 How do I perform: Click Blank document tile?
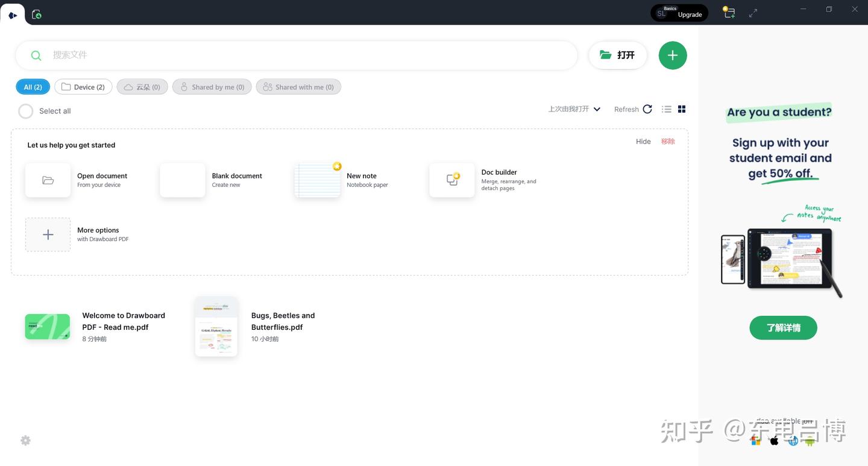click(183, 180)
